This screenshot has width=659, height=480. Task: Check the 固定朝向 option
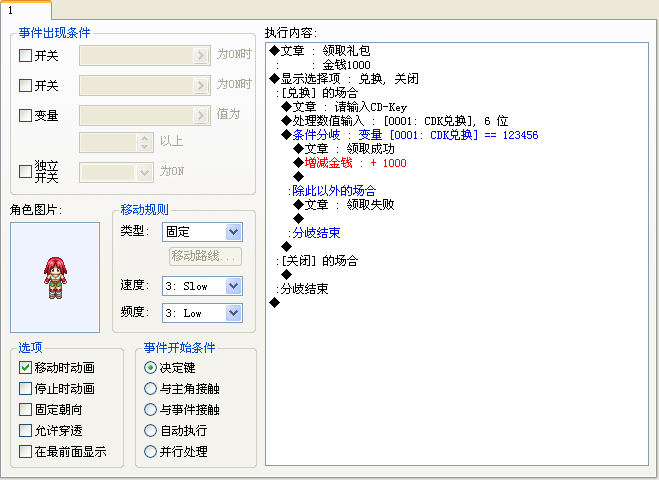click(x=25, y=409)
